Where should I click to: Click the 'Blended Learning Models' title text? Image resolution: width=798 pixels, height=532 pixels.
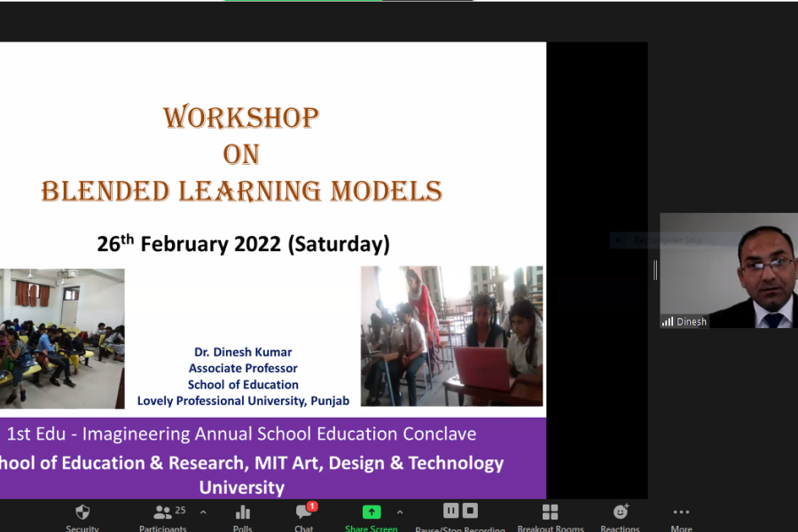click(x=242, y=192)
